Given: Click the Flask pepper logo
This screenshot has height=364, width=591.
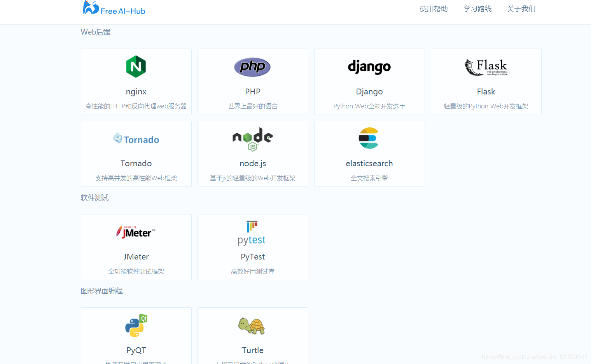Looking at the screenshot, I should (486, 67).
